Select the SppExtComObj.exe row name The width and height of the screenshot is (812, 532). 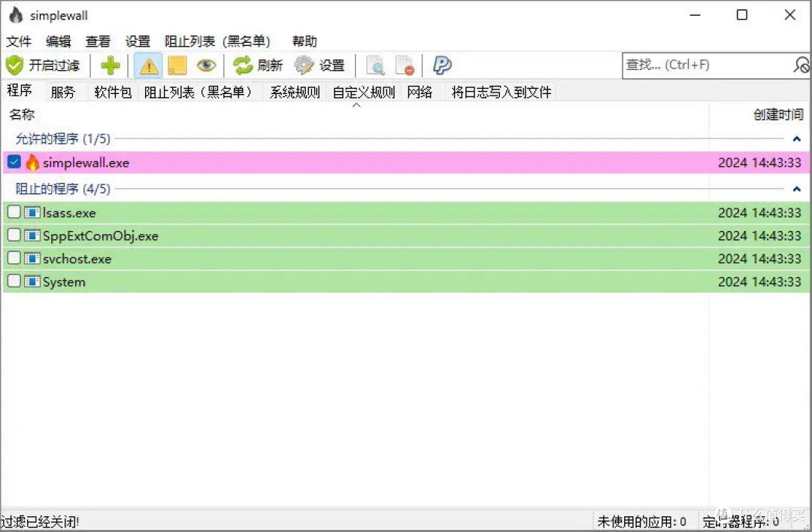[x=101, y=236]
